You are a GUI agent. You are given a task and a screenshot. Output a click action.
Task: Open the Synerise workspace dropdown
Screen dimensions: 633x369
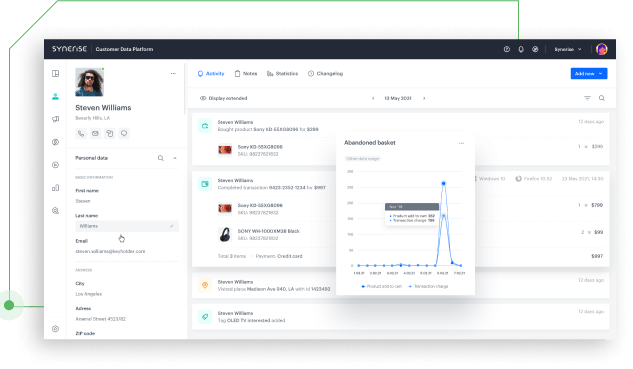coord(568,49)
